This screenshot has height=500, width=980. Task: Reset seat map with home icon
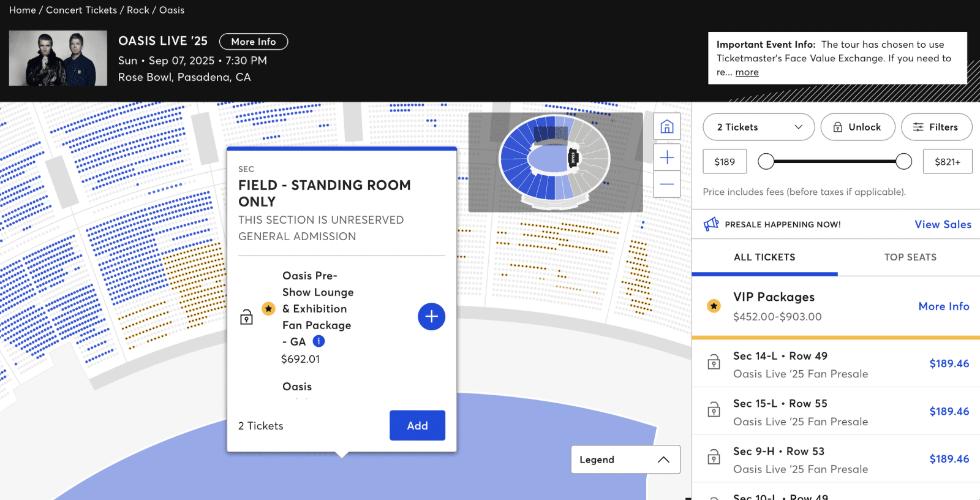pos(667,127)
